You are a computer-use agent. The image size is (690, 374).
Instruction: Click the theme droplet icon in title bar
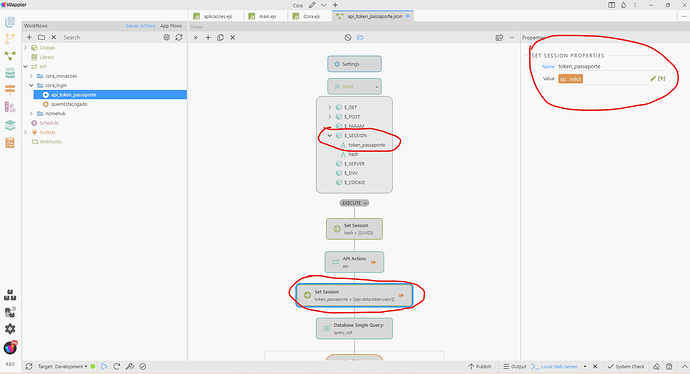pos(624,5)
